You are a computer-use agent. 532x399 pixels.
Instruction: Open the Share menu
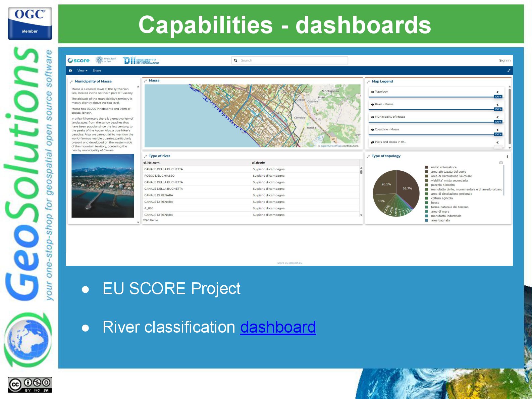[x=97, y=70]
